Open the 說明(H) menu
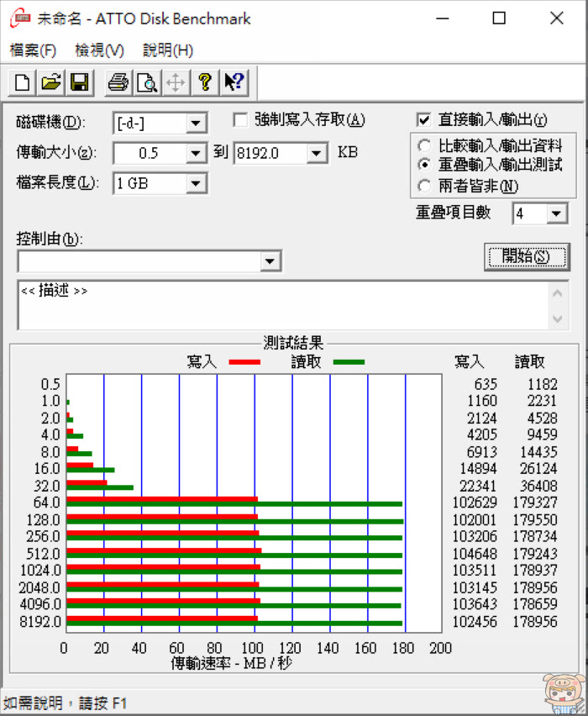The width and height of the screenshot is (588, 716). (x=168, y=50)
